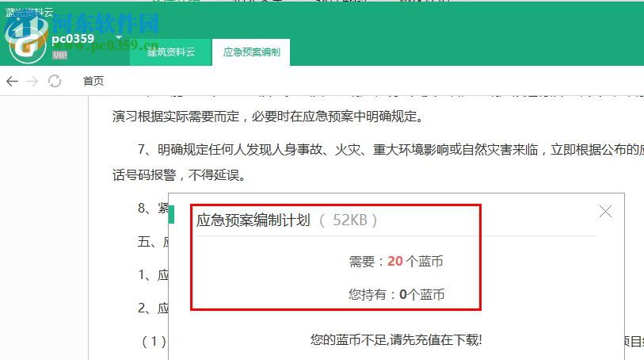Click the line 演习根据实际需要而定
This screenshot has width=644, height=360.
(268, 117)
